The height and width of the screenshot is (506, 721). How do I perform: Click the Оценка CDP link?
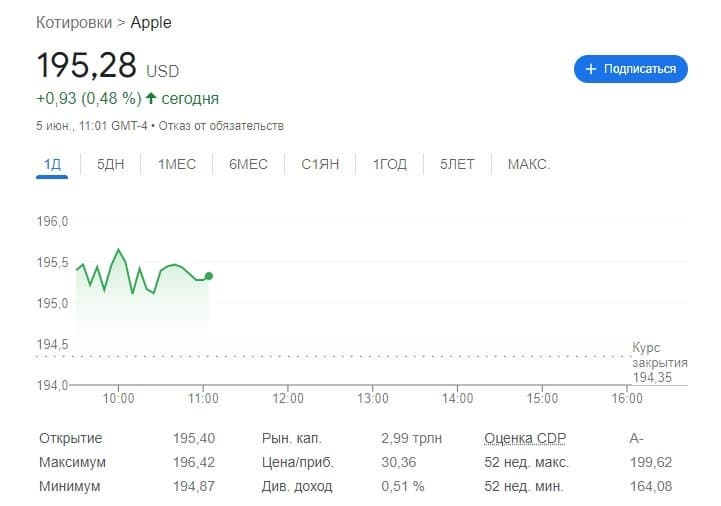point(525,438)
